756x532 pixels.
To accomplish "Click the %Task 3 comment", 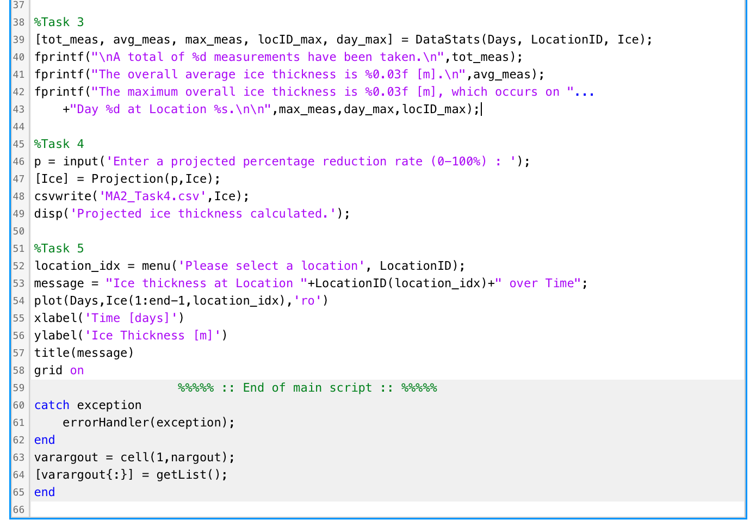I will point(59,22).
